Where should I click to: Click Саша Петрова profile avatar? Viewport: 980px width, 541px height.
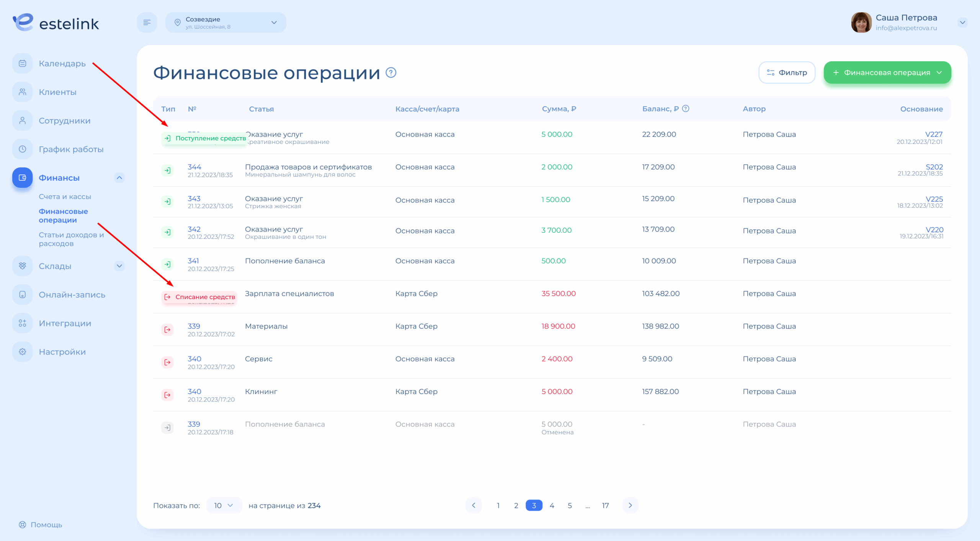(x=861, y=23)
